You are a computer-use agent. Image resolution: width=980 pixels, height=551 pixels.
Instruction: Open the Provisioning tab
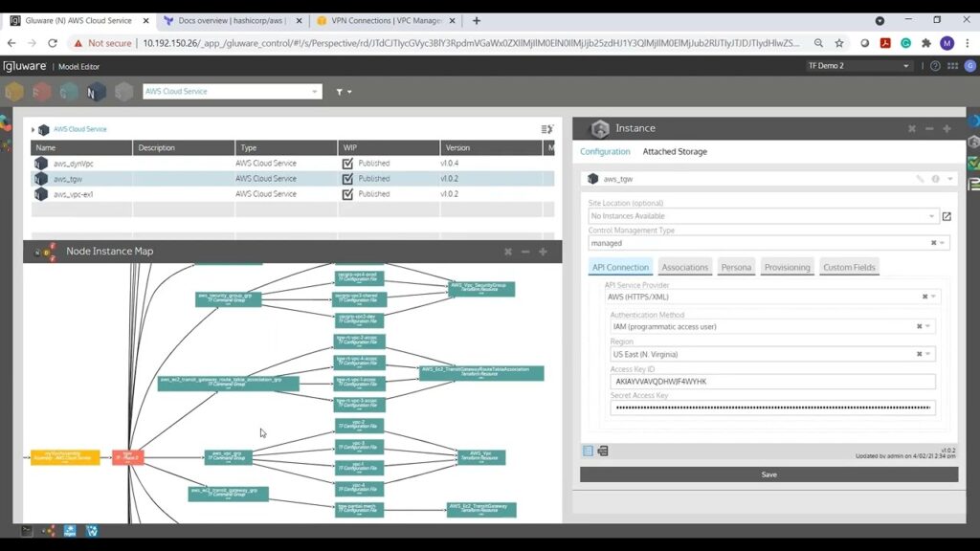(787, 267)
